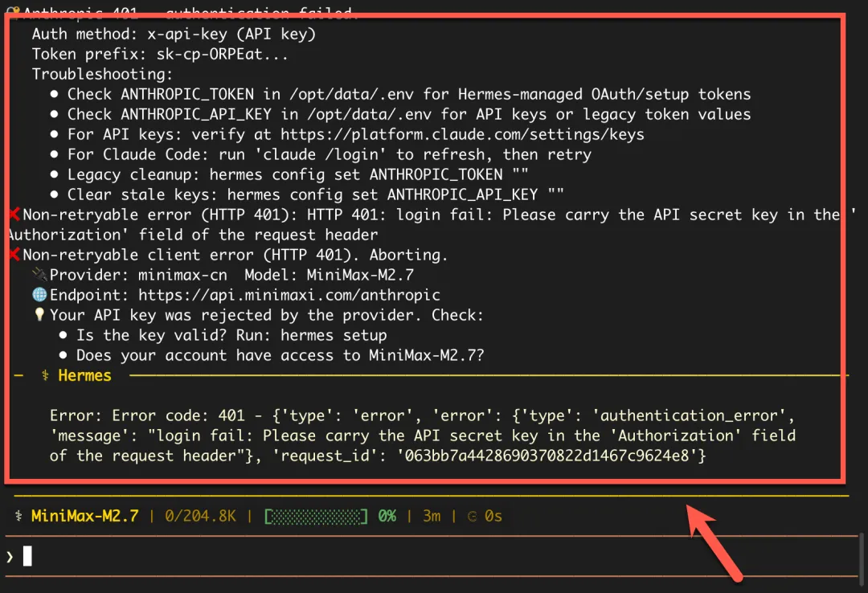Open the platform.claude.com/settings/keys URL

[462, 134]
